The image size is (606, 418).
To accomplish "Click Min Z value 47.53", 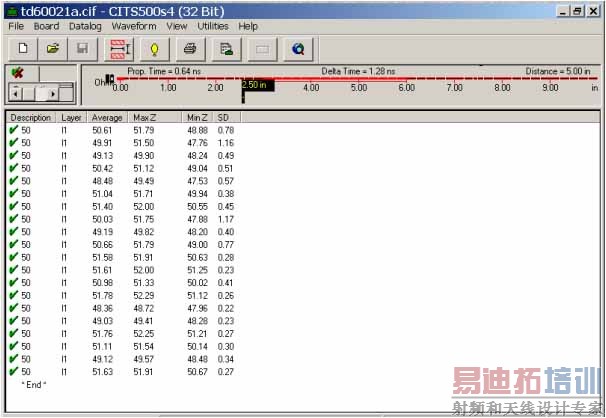I will click(197, 181).
